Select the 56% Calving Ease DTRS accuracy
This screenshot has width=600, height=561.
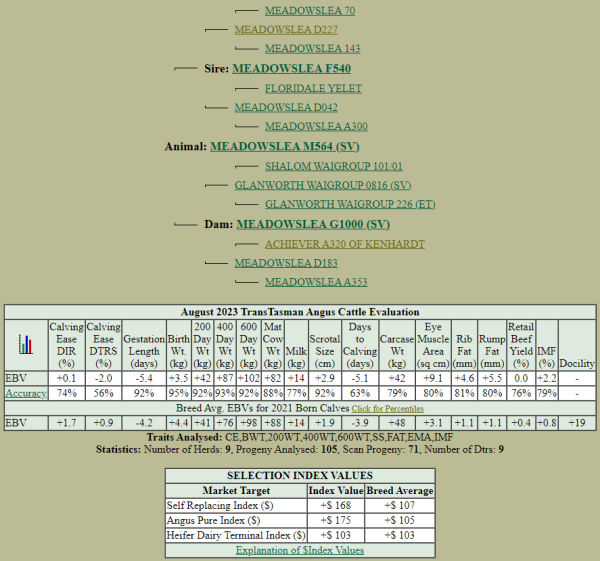(x=103, y=393)
